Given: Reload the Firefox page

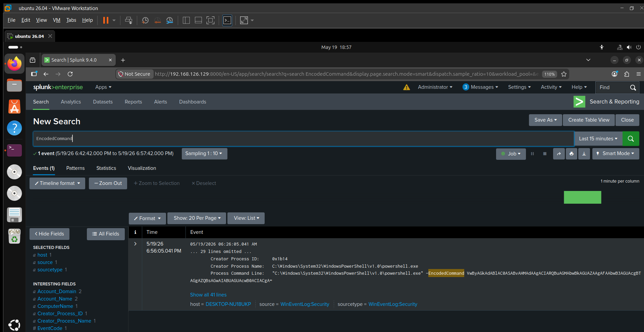Looking at the screenshot, I should (x=70, y=74).
